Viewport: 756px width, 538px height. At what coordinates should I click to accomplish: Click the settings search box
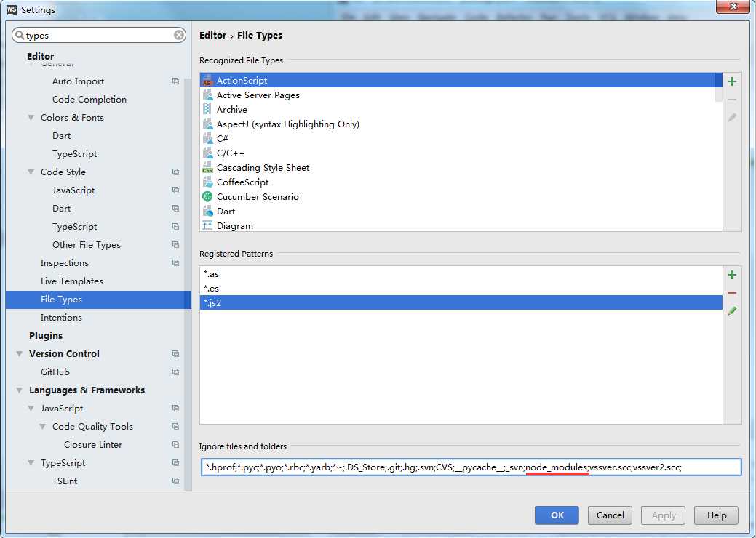(99, 35)
